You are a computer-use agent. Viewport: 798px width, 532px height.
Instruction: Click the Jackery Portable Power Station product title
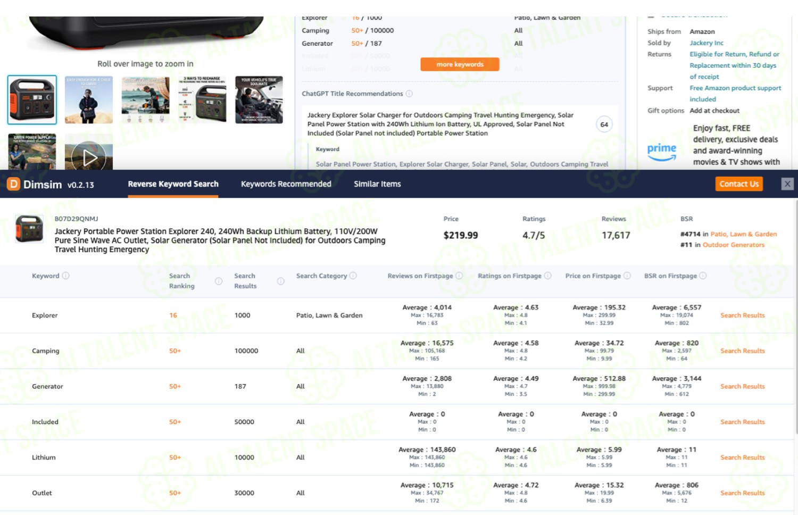pos(220,240)
